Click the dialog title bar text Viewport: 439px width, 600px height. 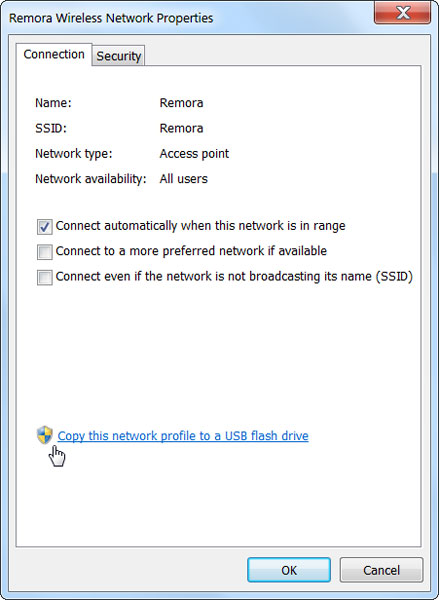coord(111,18)
